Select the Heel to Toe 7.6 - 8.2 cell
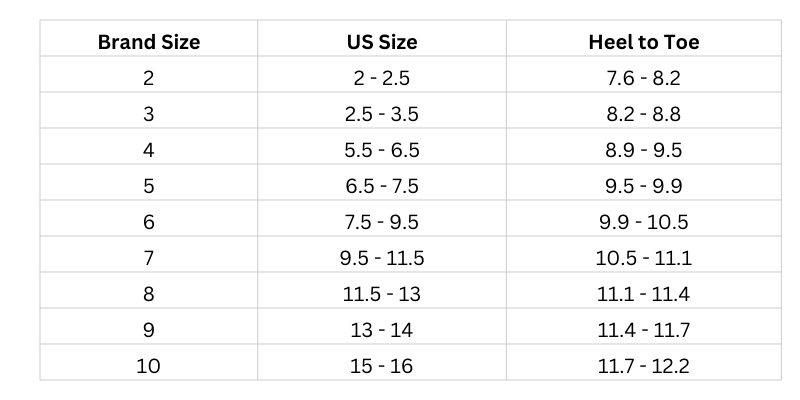 tap(643, 74)
